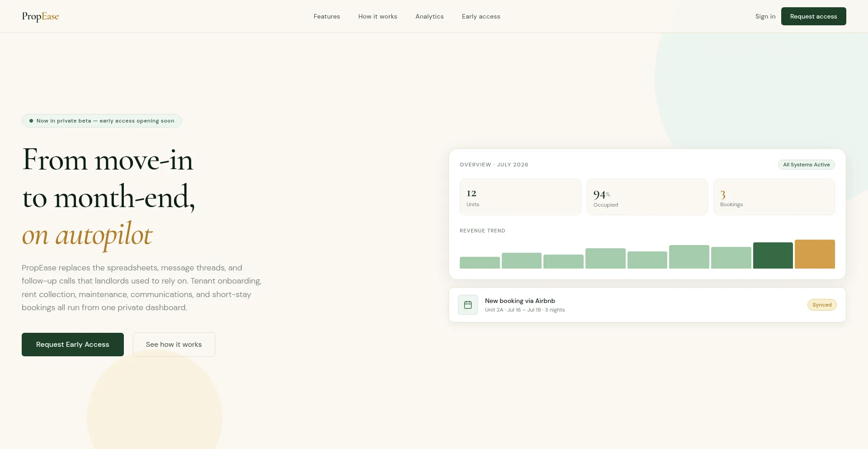
Task: Click the 'on autopilot' headline text
Action: coord(87,235)
